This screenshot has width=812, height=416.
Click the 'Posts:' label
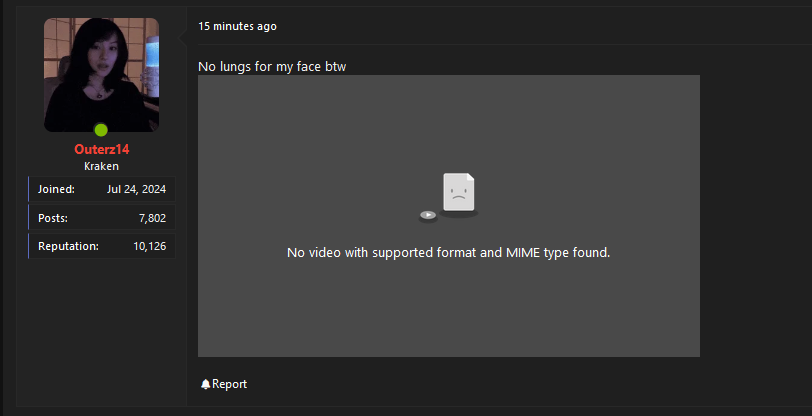(54, 217)
